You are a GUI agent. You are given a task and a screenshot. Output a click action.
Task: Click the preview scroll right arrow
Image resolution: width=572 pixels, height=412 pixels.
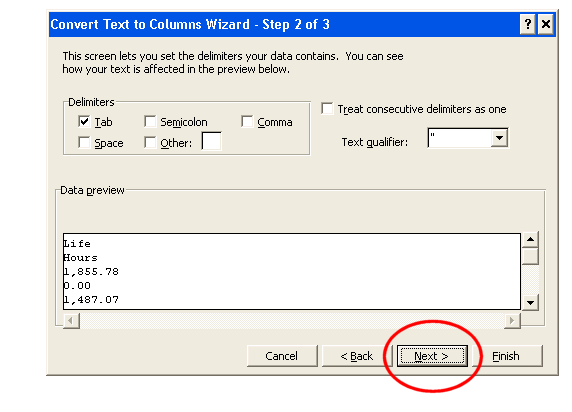pyautogui.click(x=512, y=321)
